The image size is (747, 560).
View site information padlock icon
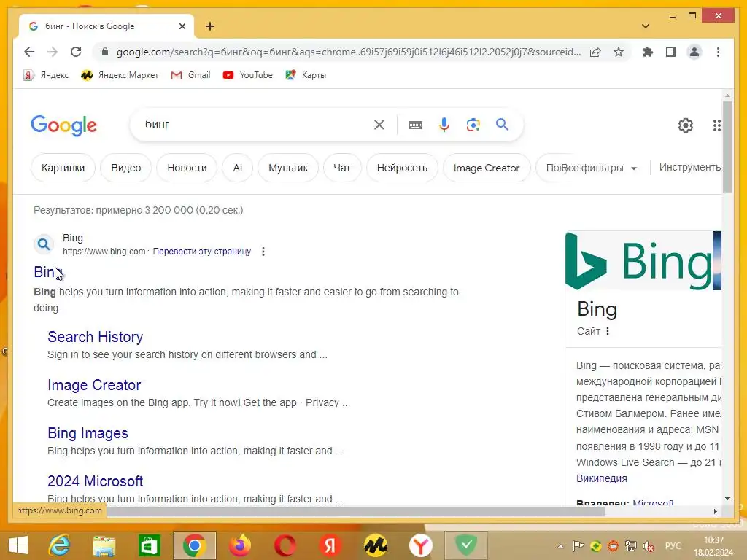click(x=105, y=52)
